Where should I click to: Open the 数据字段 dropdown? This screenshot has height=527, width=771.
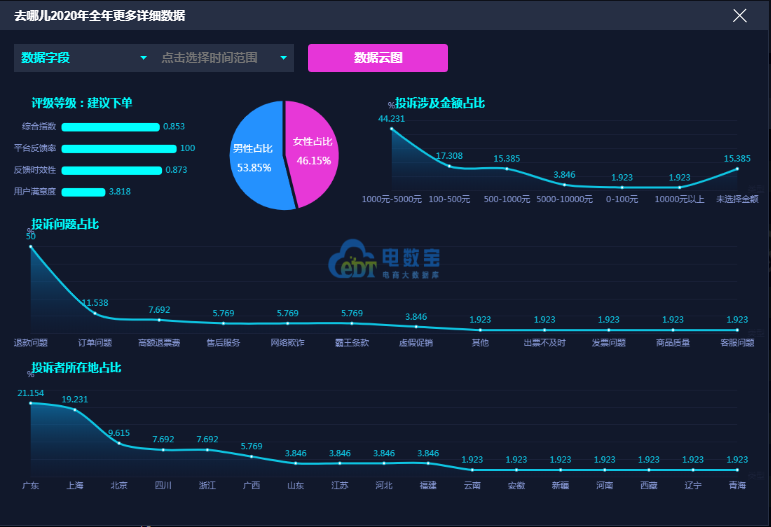tap(83, 58)
